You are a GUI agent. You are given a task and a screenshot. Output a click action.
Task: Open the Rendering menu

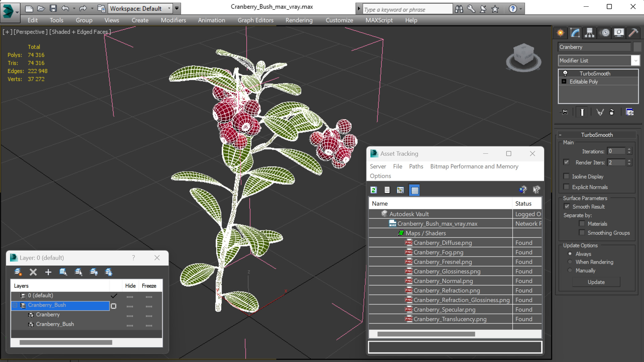(x=299, y=20)
